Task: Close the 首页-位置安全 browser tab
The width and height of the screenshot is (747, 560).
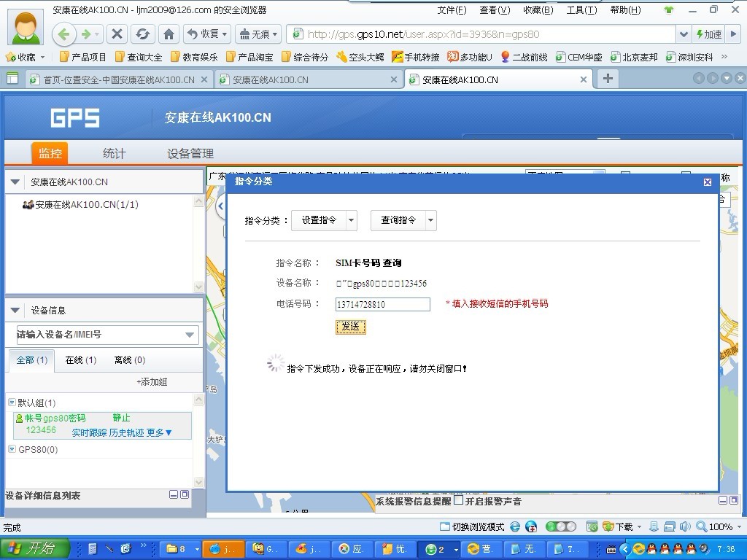Action: click(x=204, y=79)
